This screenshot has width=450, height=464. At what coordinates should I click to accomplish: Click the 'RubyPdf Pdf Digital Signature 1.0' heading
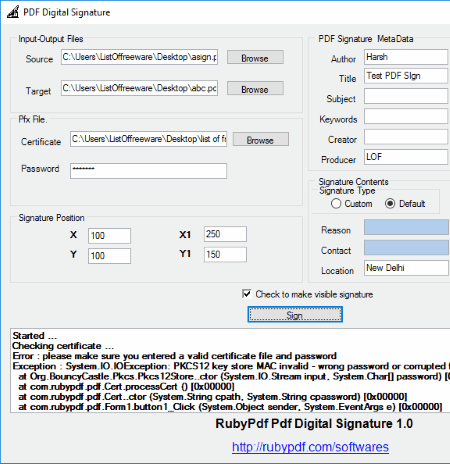click(x=314, y=424)
